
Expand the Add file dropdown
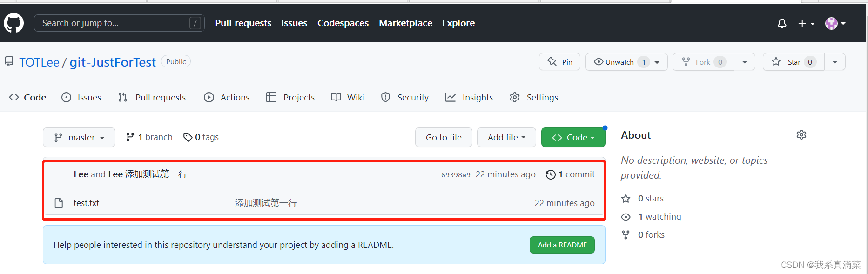coord(506,137)
